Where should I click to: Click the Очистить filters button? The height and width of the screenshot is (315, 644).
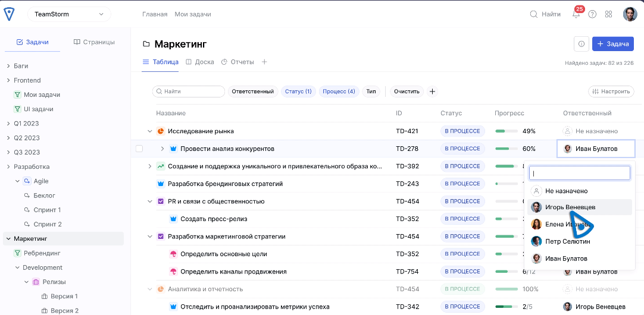(407, 92)
